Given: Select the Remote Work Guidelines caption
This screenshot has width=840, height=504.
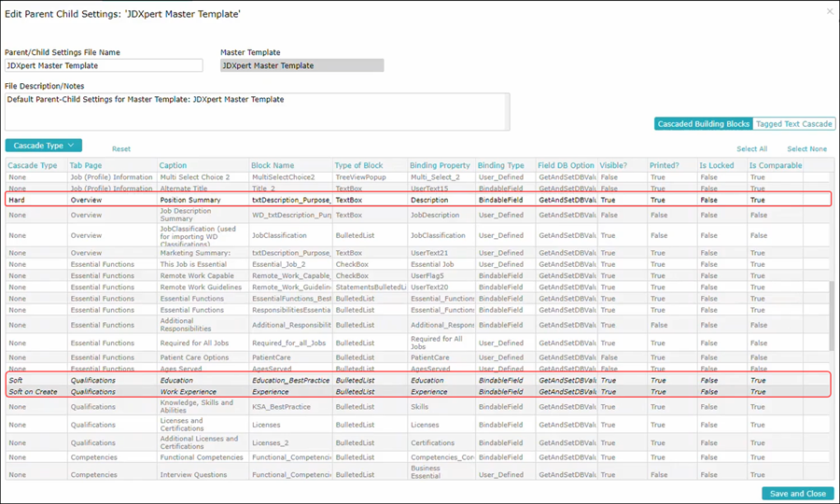Looking at the screenshot, I should click(x=201, y=287).
